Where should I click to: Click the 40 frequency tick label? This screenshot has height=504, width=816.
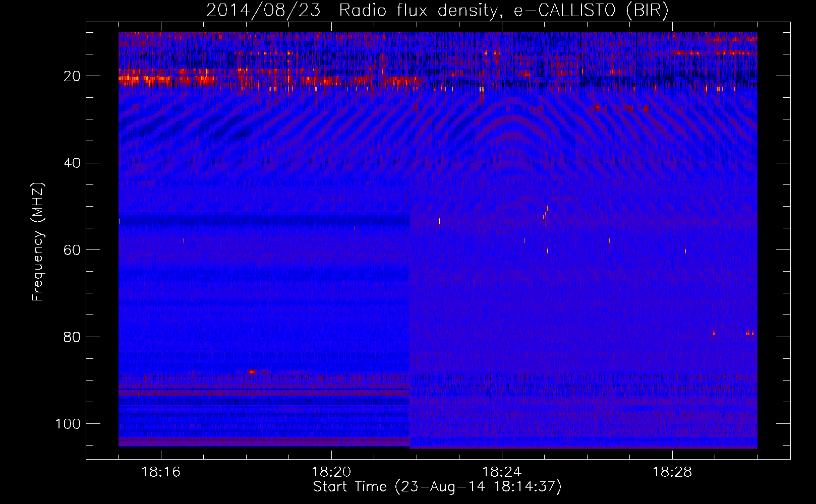click(x=72, y=163)
